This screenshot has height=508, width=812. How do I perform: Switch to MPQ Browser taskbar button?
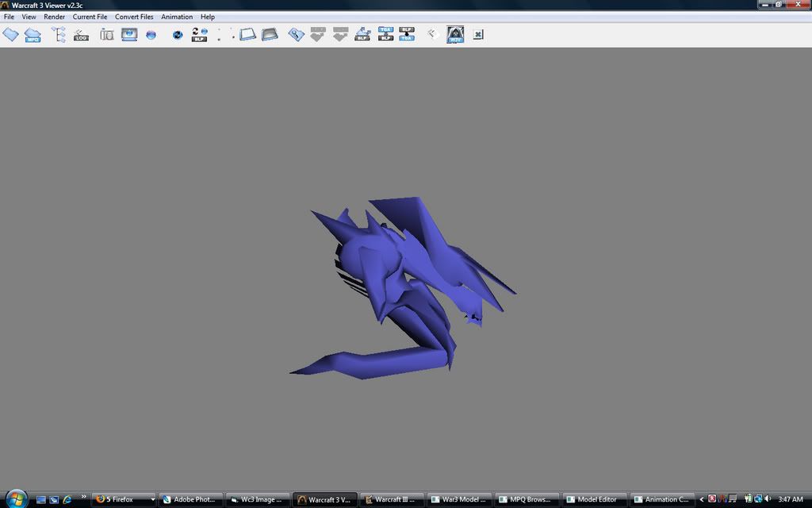pos(527,500)
